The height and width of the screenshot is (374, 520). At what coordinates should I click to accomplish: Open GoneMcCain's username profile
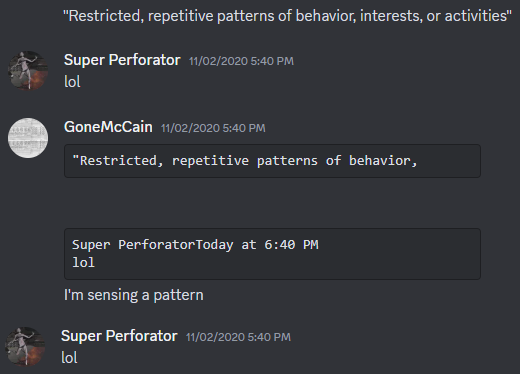coord(108,127)
